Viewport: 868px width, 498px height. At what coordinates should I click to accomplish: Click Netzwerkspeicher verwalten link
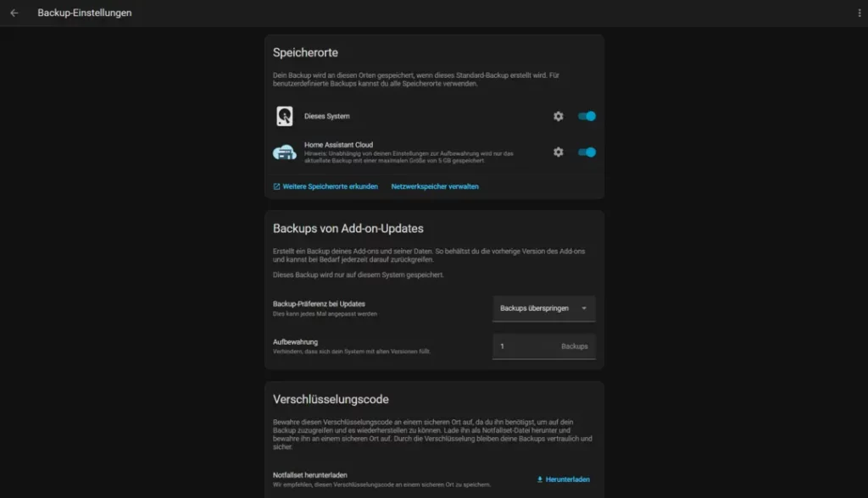(435, 186)
